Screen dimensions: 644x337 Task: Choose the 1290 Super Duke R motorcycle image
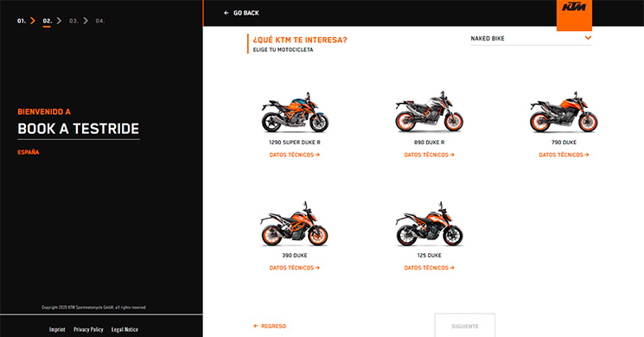(x=295, y=111)
